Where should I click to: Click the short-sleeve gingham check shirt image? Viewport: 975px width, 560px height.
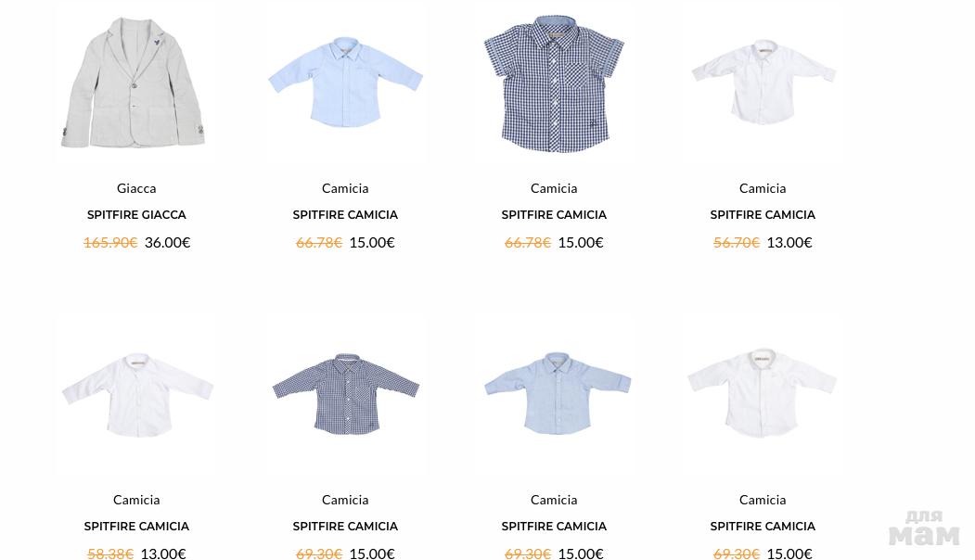tap(554, 84)
